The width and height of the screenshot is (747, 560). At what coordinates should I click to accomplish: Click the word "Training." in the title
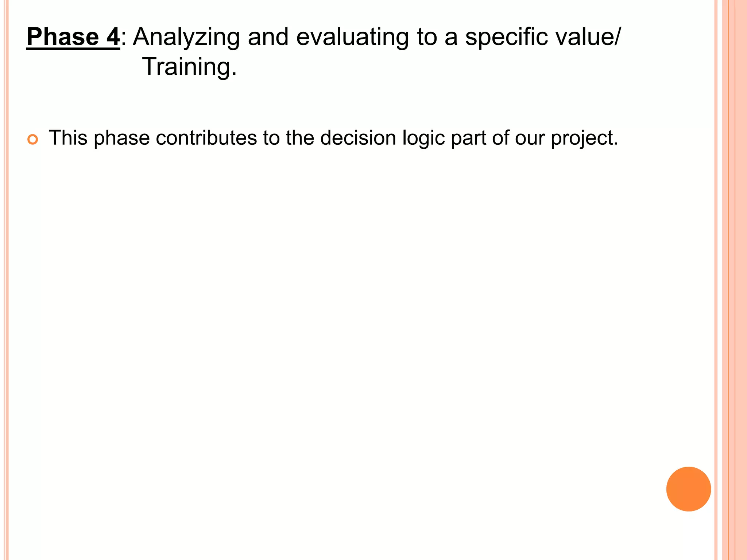(x=189, y=67)
